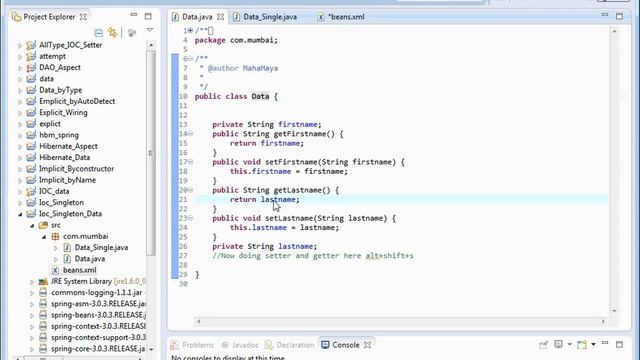Expand folded comment at line 1
The height and width of the screenshot is (360, 640).
[x=190, y=30]
